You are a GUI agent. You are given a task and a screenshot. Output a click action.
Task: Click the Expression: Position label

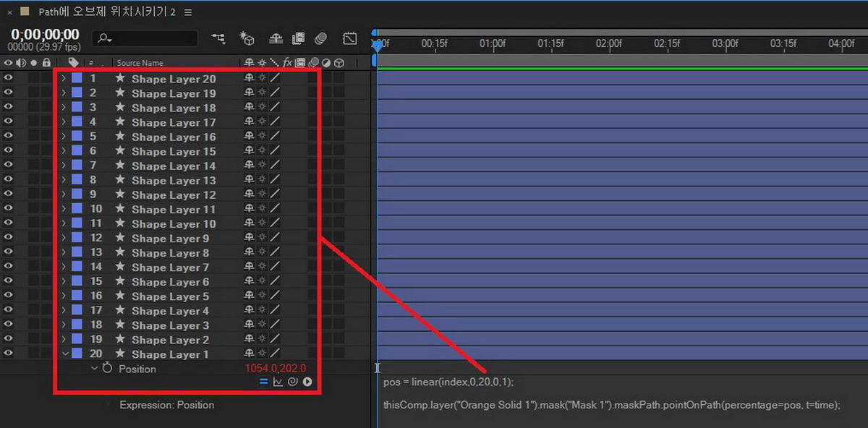(167, 405)
